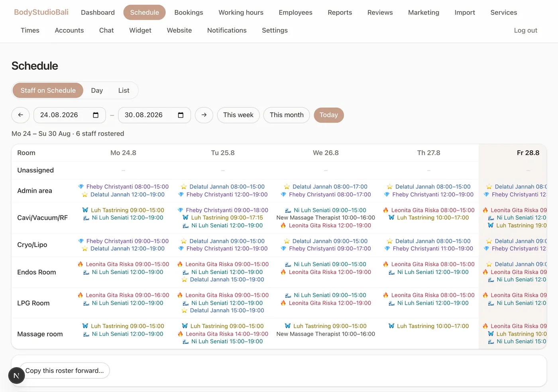Open Reports
558x392 pixels.
coord(340,12)
